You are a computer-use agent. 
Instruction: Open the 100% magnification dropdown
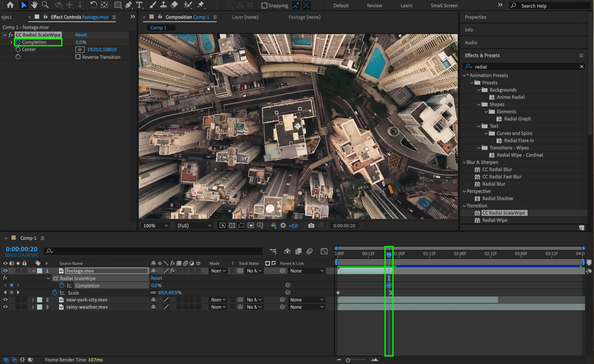[155, 226]
